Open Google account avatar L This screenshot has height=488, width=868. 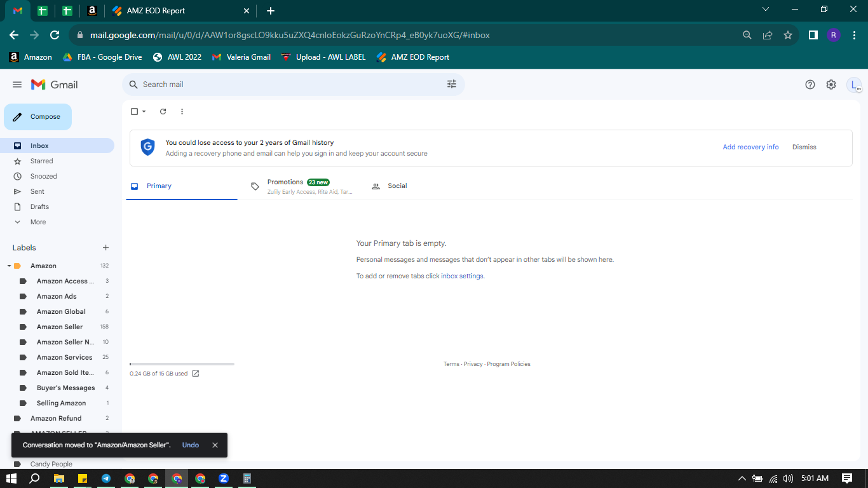[x=854, y=85]
